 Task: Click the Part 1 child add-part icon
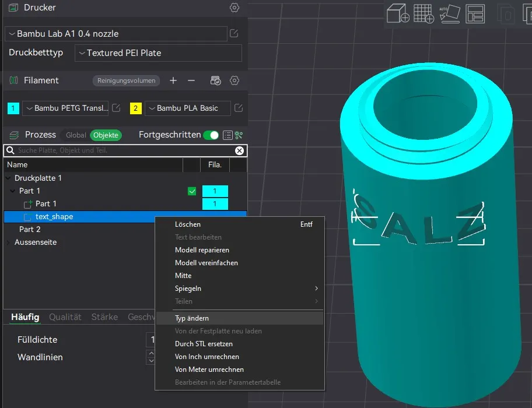click(x=28, y=203)
